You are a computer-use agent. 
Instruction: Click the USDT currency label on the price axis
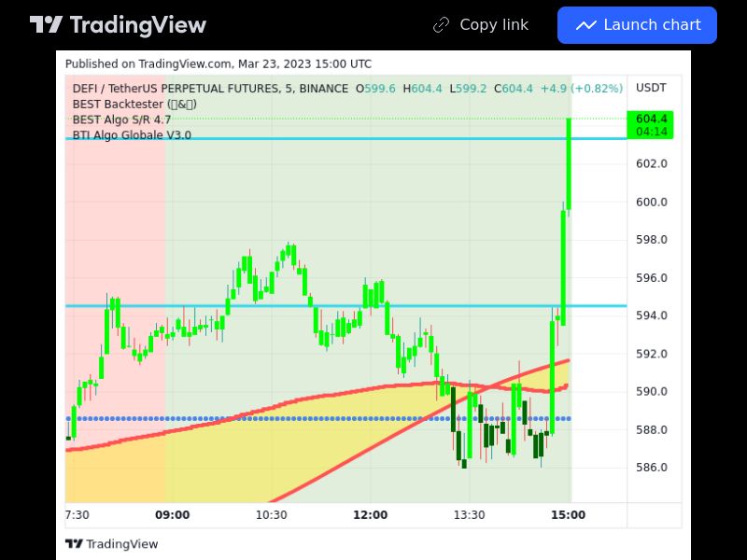coord(651,88)
